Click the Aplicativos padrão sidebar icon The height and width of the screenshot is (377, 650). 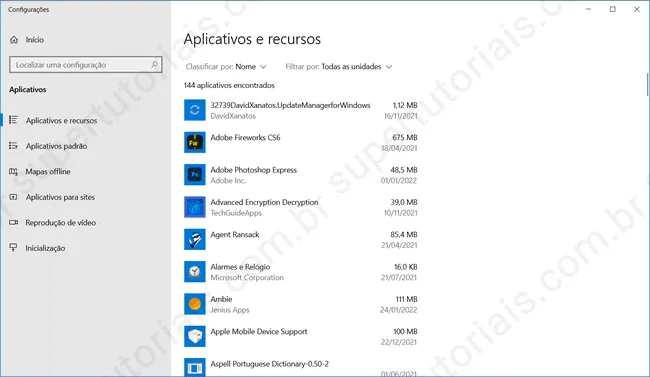click(13, 146)
